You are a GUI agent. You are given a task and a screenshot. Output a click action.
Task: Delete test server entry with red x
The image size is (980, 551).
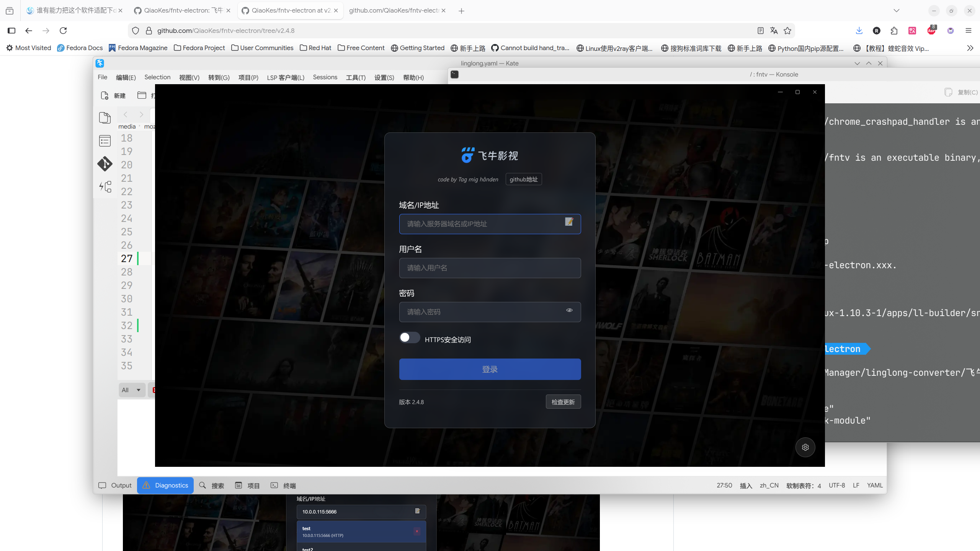417,531
